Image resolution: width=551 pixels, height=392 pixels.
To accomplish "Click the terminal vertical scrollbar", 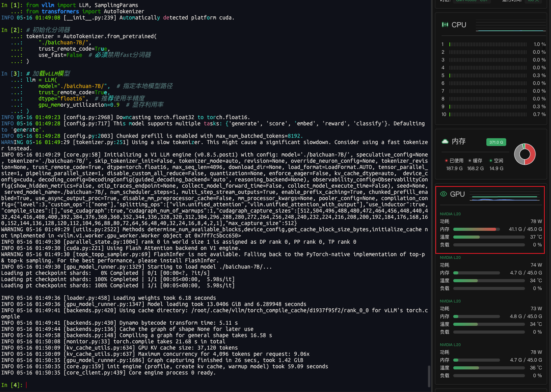I will coord(429,376).
